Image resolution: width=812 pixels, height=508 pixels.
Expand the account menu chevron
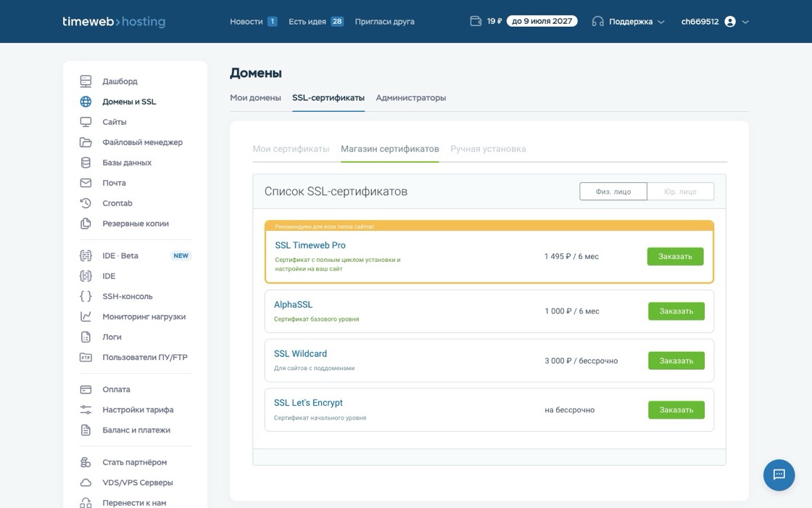pos(745,22)
